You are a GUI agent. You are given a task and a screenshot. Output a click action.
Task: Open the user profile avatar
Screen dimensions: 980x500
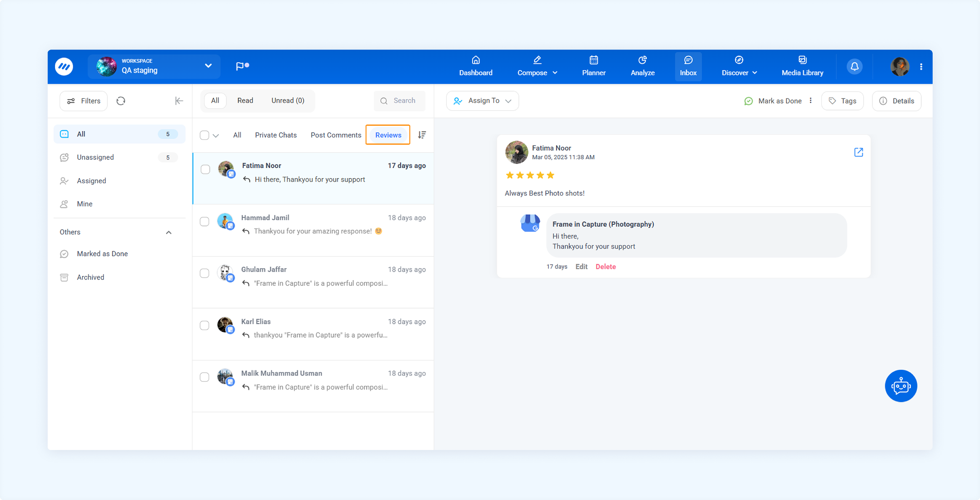pos(900,67)
